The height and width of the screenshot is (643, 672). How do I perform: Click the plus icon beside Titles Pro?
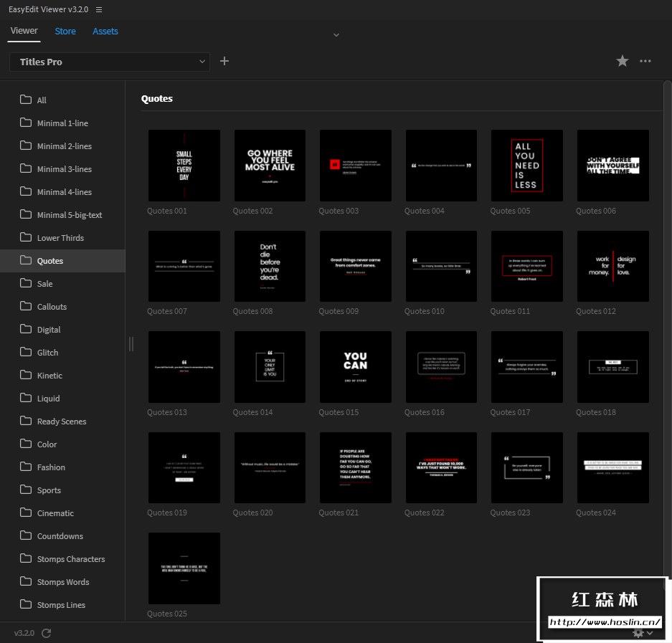click(224, 62)
